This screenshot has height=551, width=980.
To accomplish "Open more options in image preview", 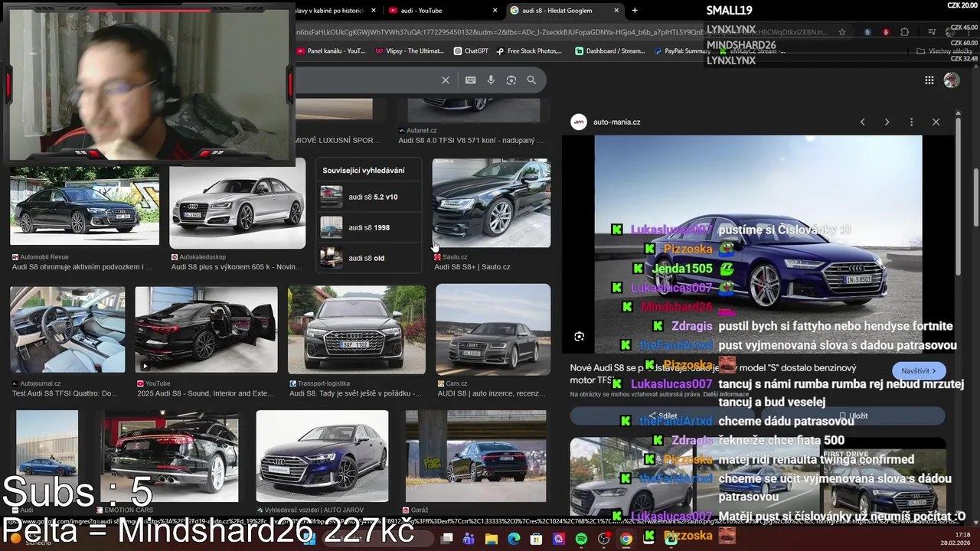I will click(x=911, y=122).
